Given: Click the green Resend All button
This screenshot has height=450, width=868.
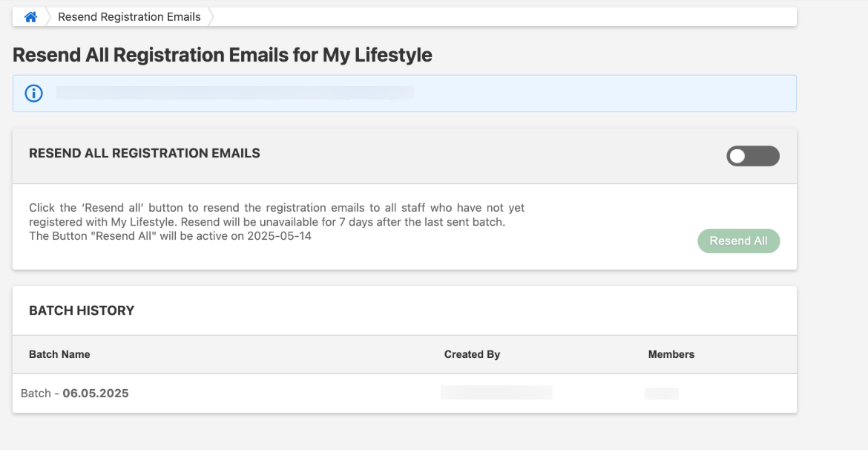Looking at the screenshot, I should tap(738, 241).
